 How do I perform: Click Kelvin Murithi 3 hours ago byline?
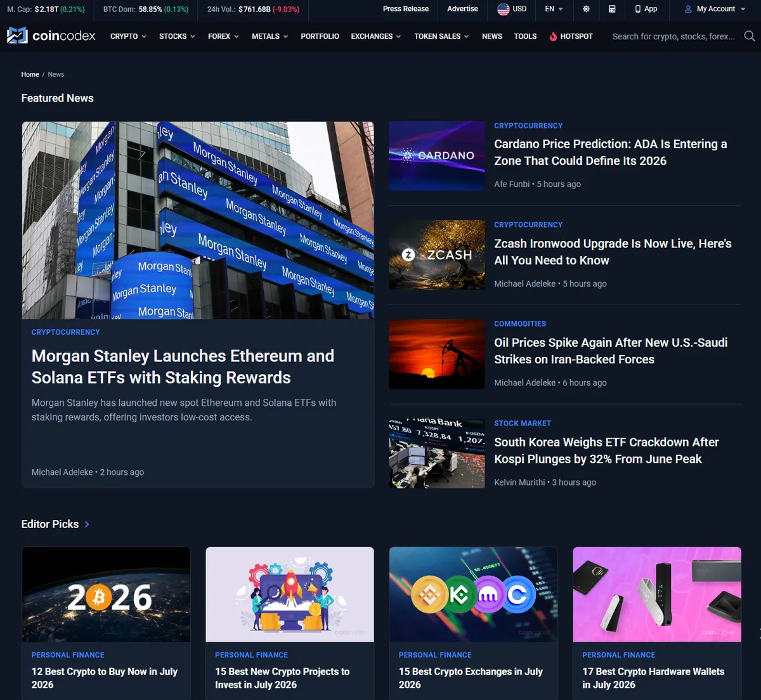(x=545, y=483)
